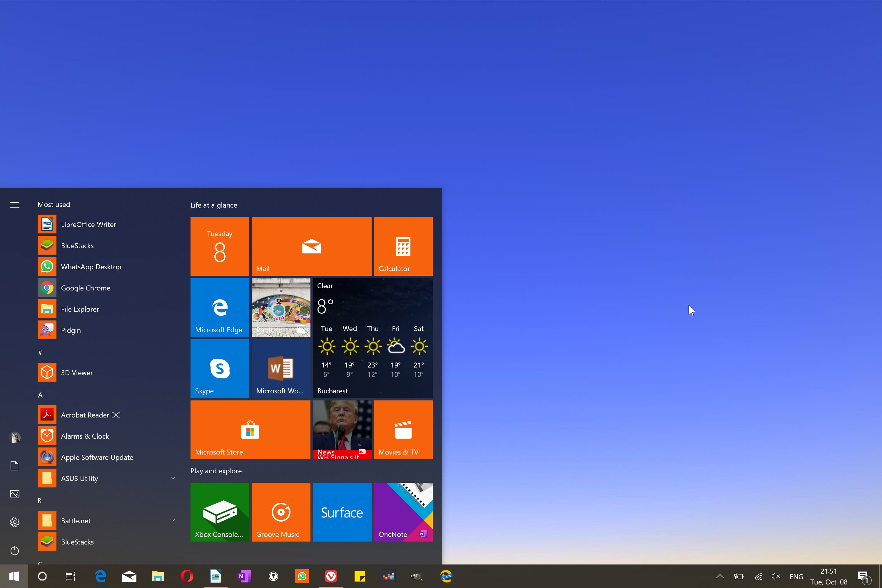Expand the Battle.net folder chevron
The image size is (882, 588).
(x=173, y=520)
